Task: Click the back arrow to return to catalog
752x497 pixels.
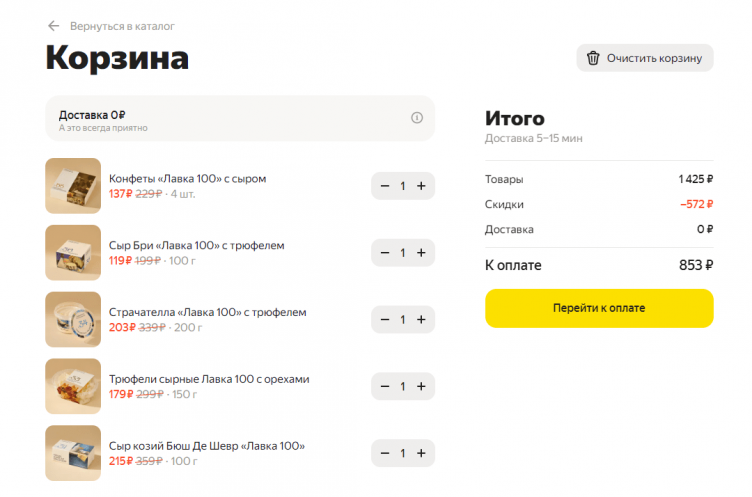Action: (x=54, y=26)
